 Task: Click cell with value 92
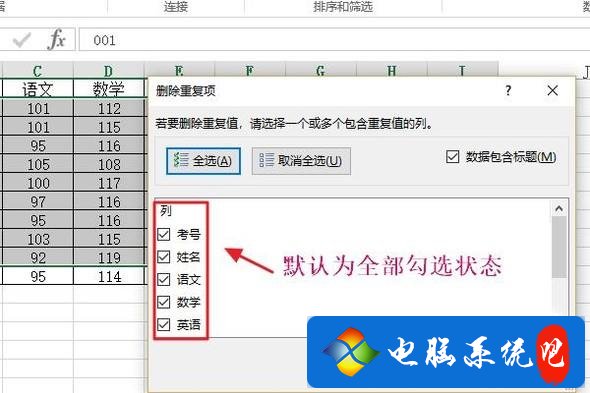[38, 258]
